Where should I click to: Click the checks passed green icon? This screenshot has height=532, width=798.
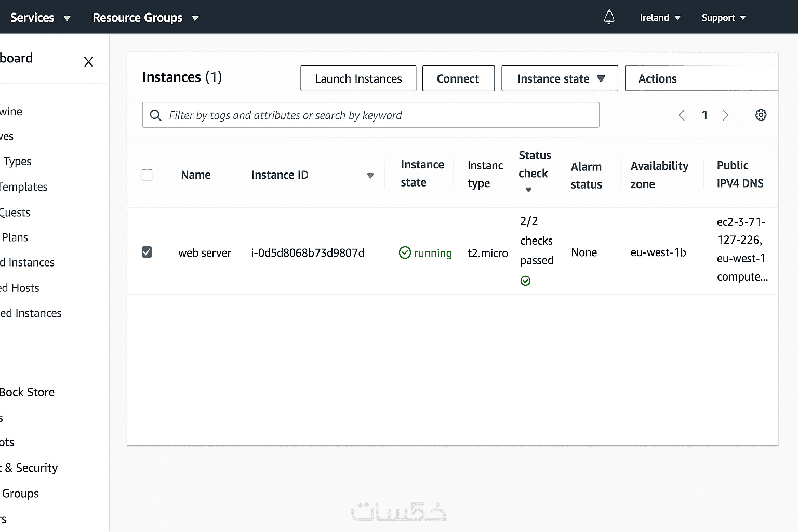(525, 281)
